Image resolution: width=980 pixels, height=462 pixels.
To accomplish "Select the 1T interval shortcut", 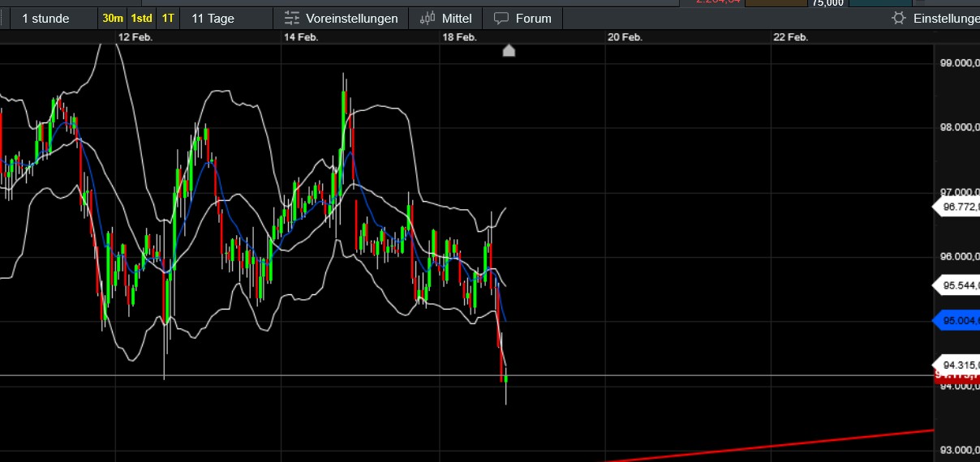I will [x=167, y=18].
